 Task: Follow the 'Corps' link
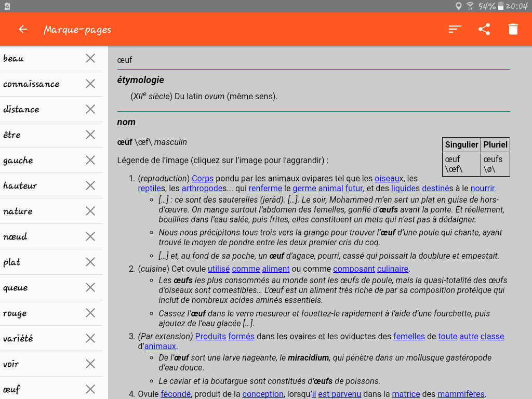pyautogui.click(x=203, y=179)
